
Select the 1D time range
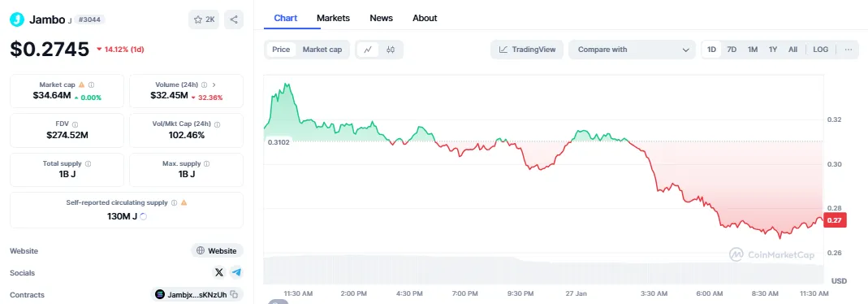[712, 50]
